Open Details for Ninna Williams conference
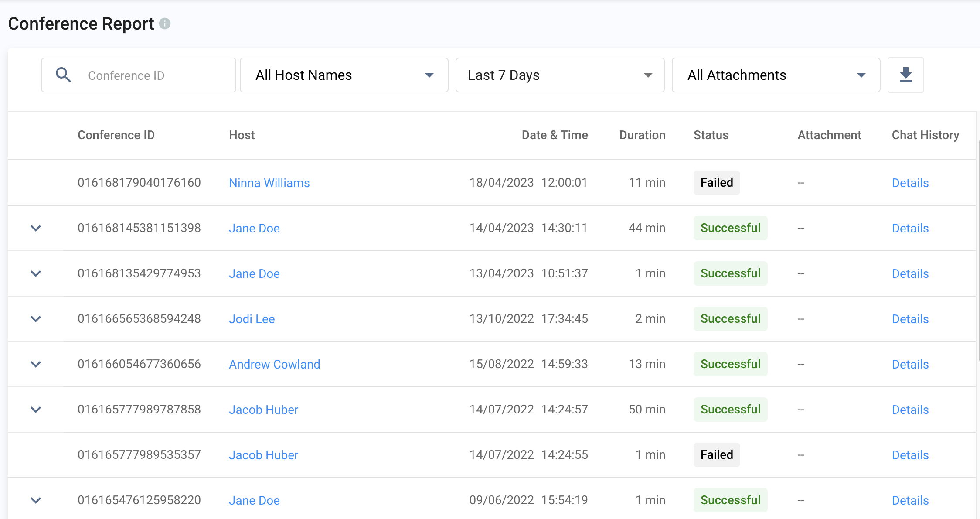 point(910,183)
